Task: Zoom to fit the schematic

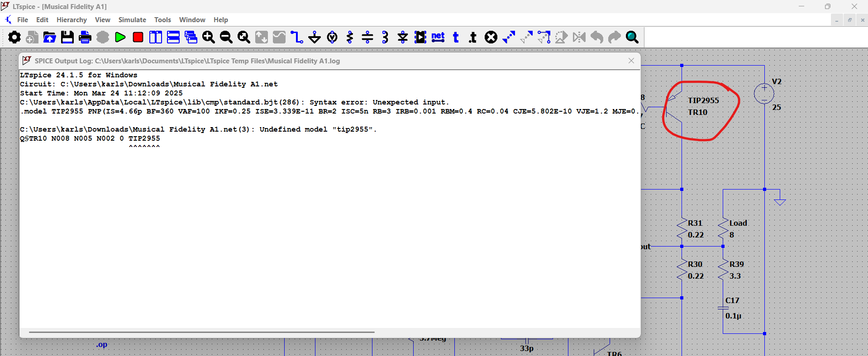Action: point(244,37)
